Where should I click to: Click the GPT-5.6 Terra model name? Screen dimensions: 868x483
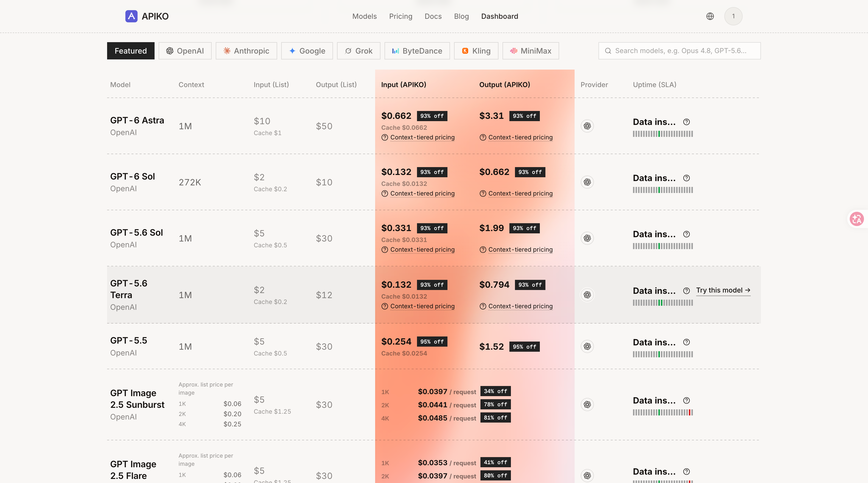(x=129, y=289)
